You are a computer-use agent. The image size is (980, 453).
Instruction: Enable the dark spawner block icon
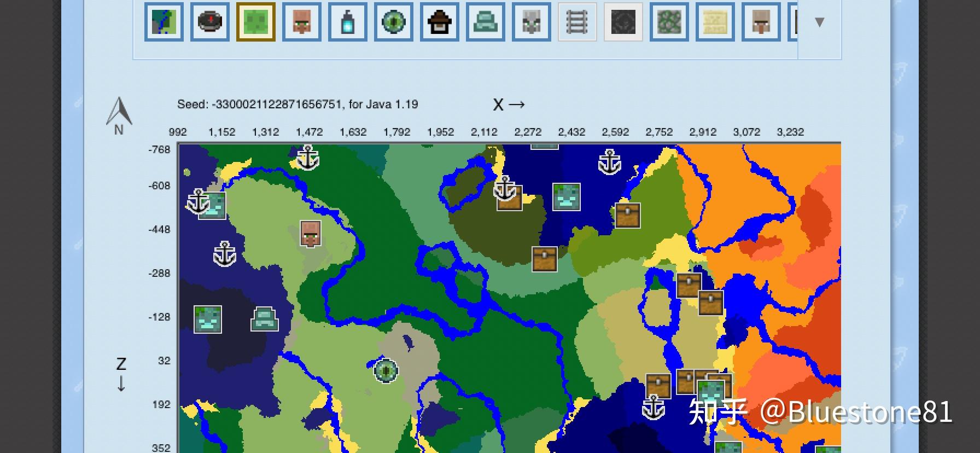pyautogui.click(x=623, y=22)
